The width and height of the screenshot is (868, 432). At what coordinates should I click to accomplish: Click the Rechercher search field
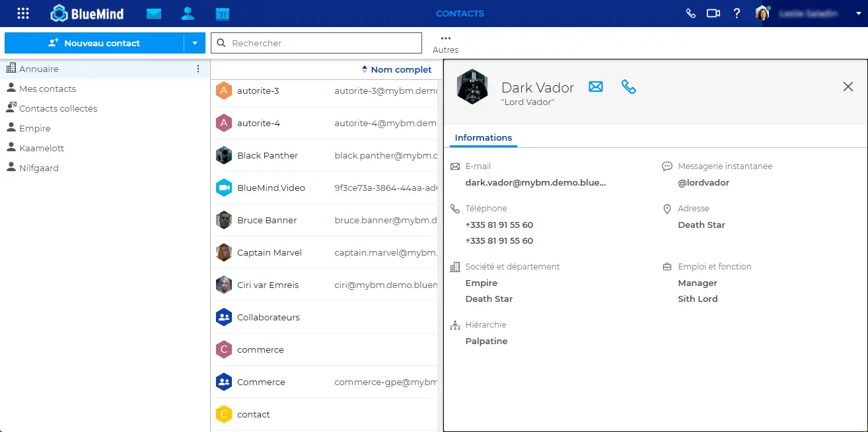coord(316,43)
